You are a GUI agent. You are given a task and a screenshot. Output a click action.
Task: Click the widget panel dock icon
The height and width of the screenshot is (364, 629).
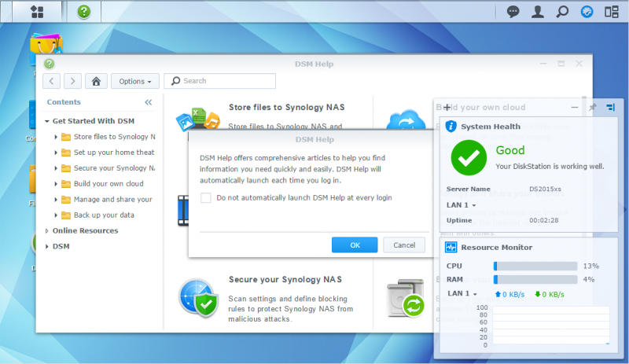pos(611,107)
